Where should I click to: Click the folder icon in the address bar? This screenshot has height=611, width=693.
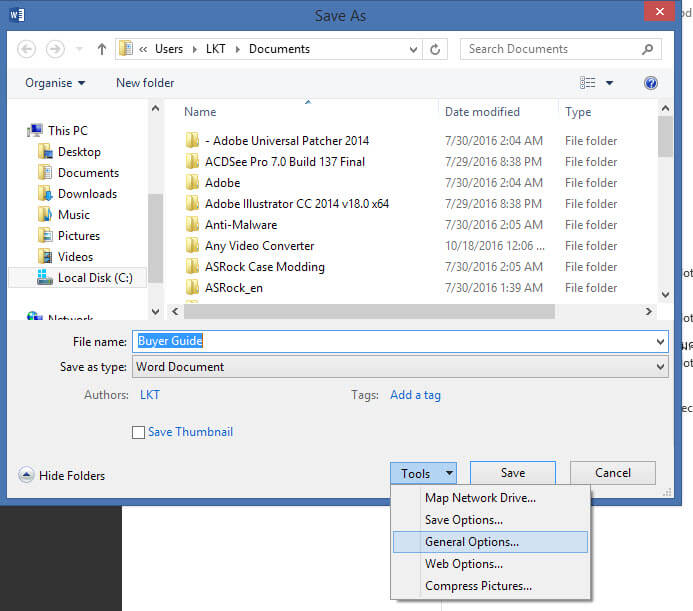126,49
